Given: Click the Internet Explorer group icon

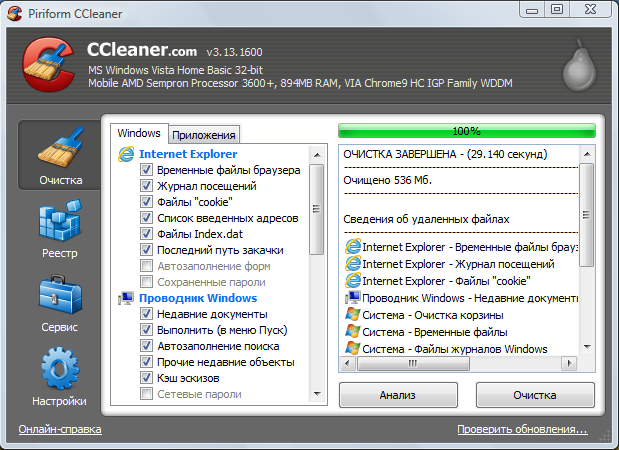Looking at the screenshot, I should 126,154.
